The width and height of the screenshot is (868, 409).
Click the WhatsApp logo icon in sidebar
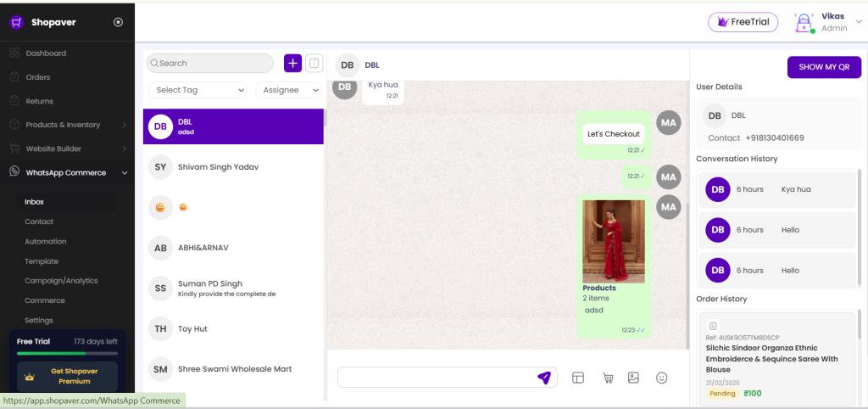click(x=14, y=171)
